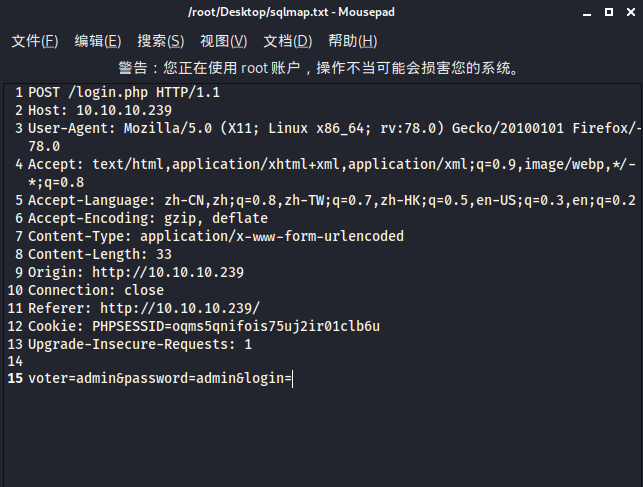643x487 pixels.
Task: Maximize the Mousepad window
Action: pos(609,12)
